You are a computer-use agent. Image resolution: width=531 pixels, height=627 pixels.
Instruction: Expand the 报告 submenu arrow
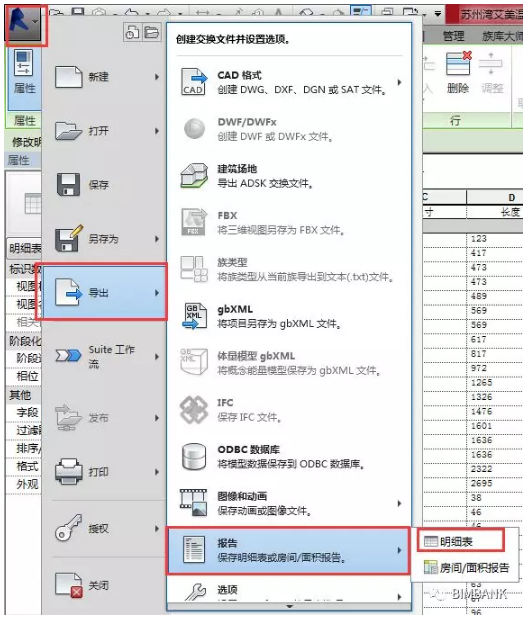(399, 550)
